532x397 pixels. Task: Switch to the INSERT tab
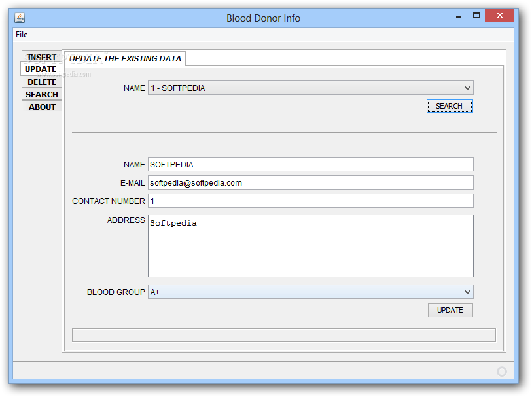point(42,57)
